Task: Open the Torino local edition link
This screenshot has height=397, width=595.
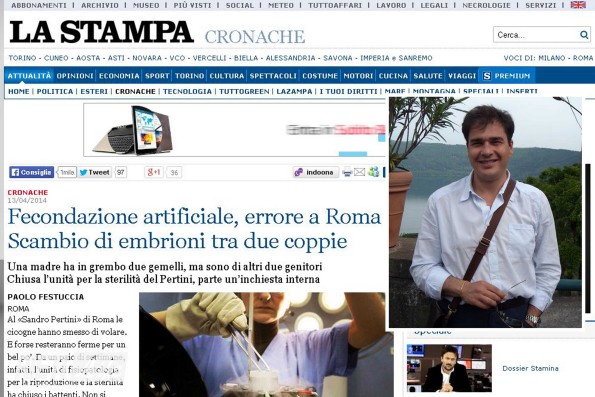Action: pyautogui.click(x=22, y=58)
